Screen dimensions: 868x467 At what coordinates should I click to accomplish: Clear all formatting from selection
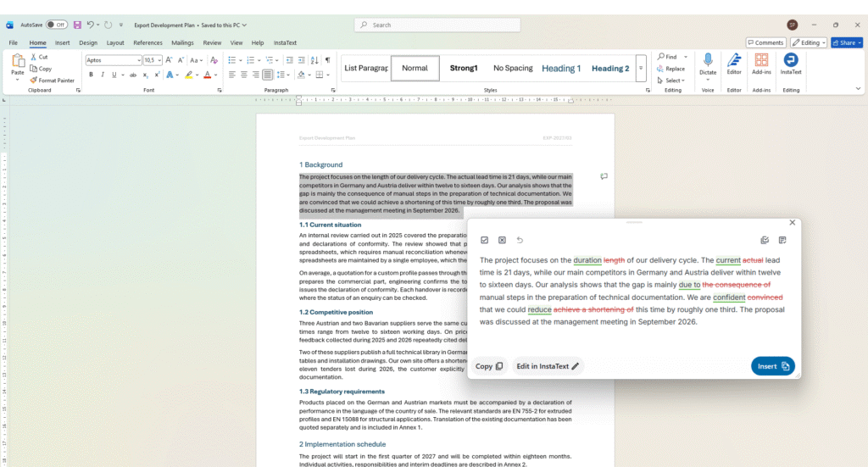(214, 60)
